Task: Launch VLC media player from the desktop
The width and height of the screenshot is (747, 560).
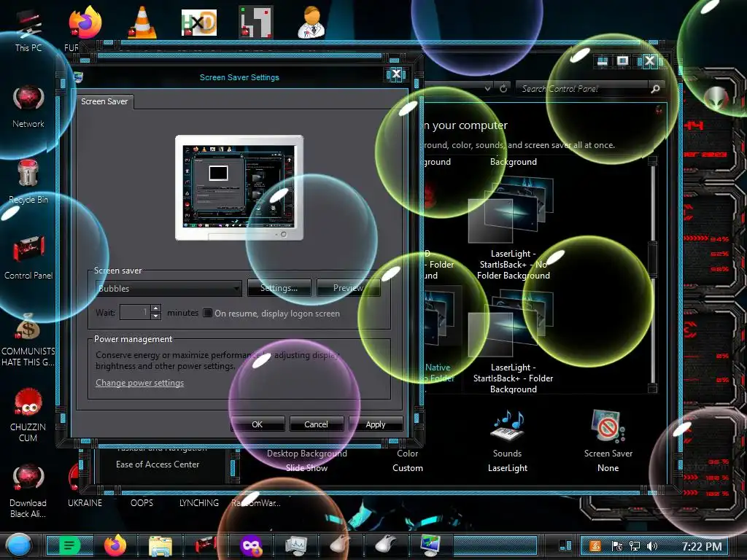Action: pyautogui.click(x=142, y=22)
